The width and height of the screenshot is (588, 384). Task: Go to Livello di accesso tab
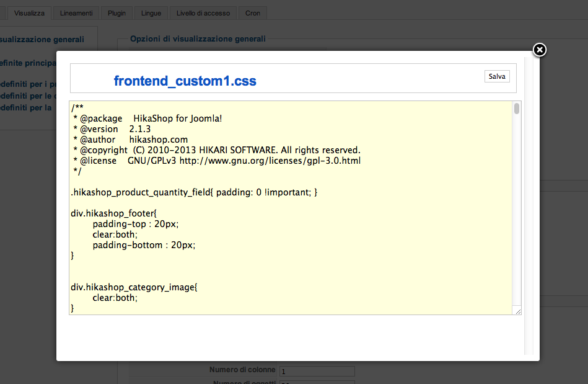tap(203, 13)
